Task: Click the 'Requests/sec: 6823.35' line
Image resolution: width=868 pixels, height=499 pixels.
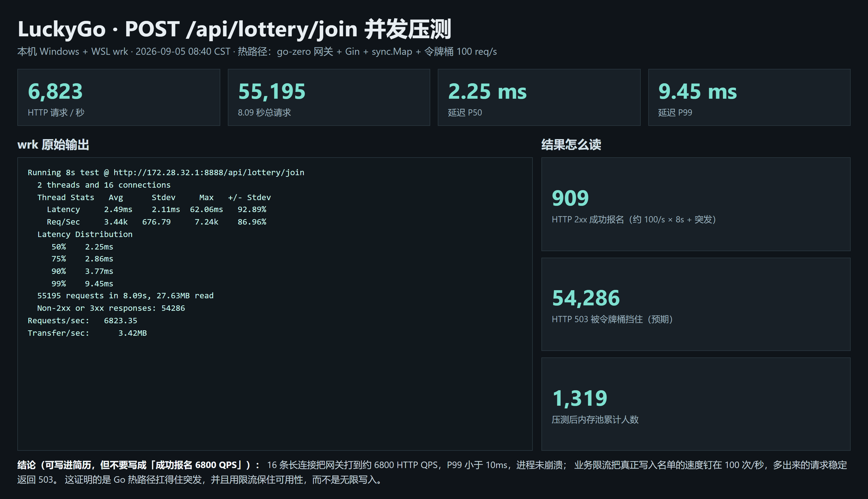Action: [82, 321]
